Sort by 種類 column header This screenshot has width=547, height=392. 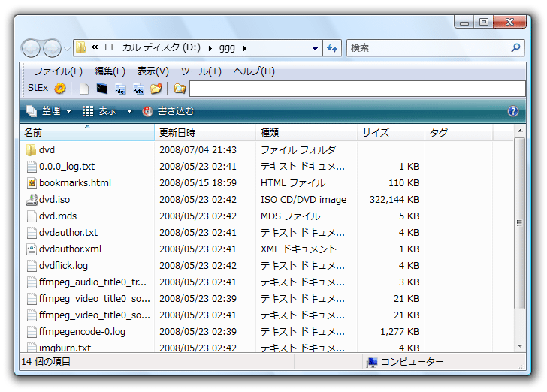(x=307, y=132)
